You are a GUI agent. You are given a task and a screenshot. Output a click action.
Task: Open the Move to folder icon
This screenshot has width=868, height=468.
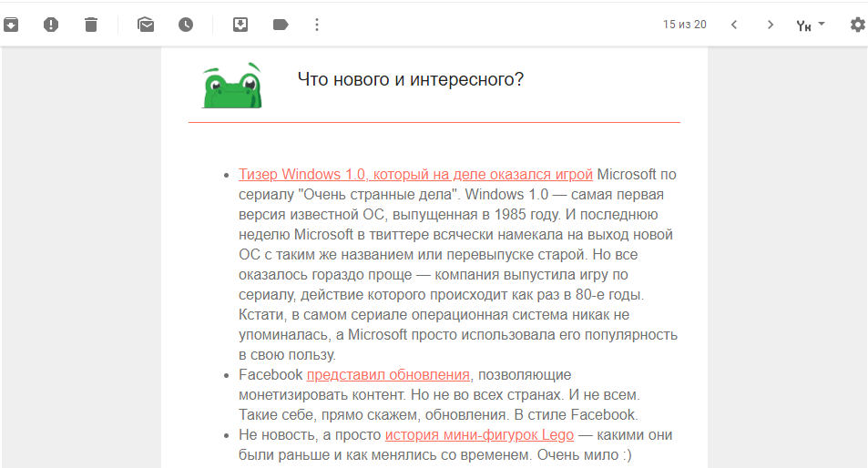tap(240, 25)
